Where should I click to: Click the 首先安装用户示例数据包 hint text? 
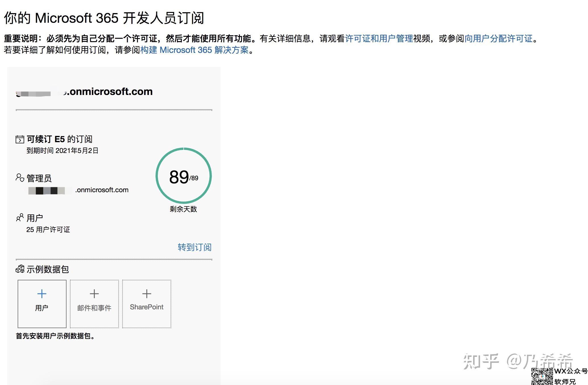(55, 336)
